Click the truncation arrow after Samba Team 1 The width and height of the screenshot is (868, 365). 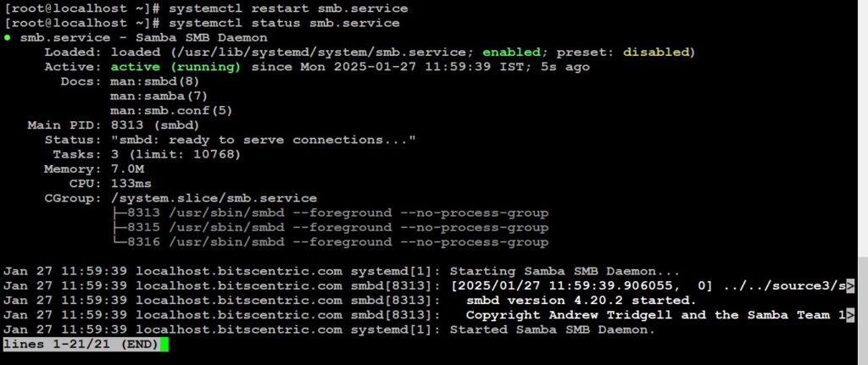click(850, 315)
